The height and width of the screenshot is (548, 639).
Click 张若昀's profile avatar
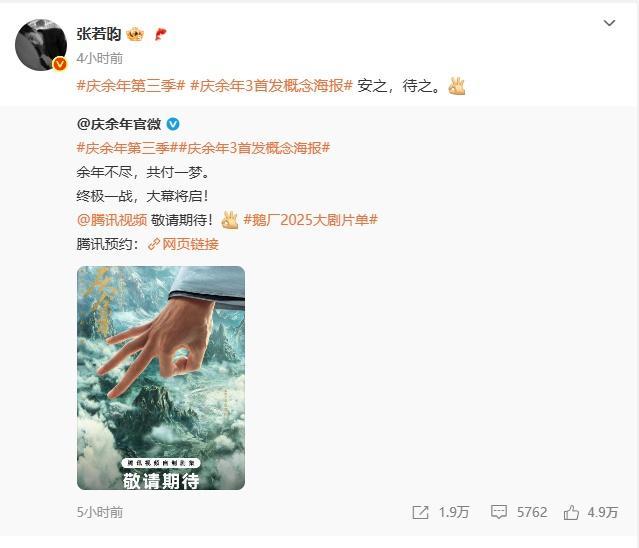point(41,45)
